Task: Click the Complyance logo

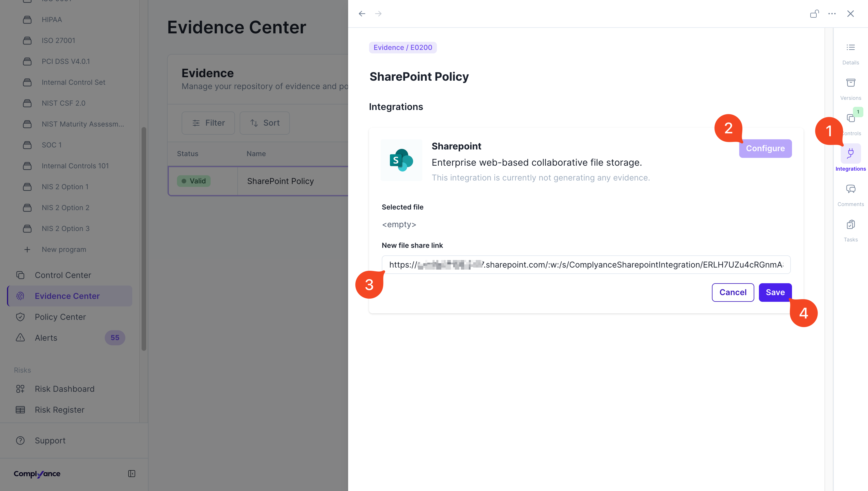Action: 37,474
